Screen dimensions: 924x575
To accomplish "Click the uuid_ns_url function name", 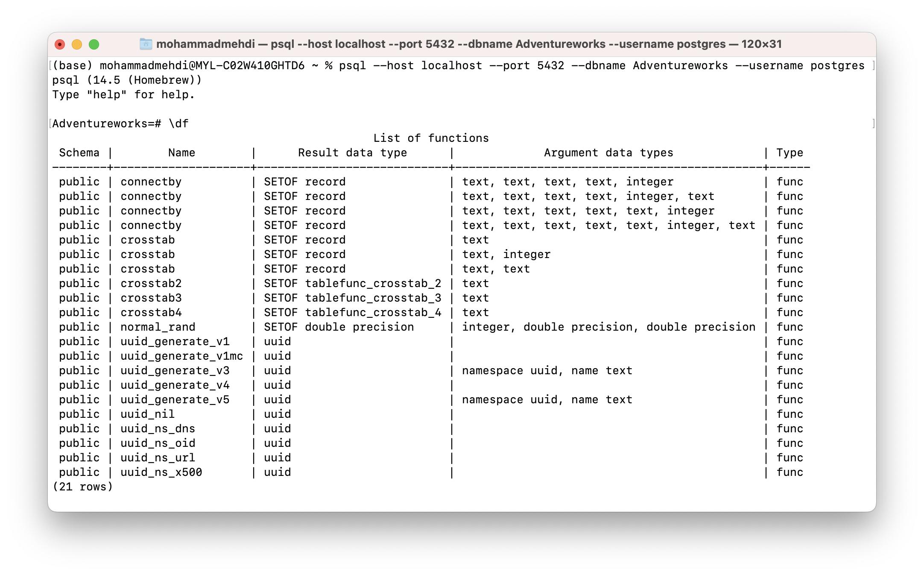I will (x=158, y=458).
